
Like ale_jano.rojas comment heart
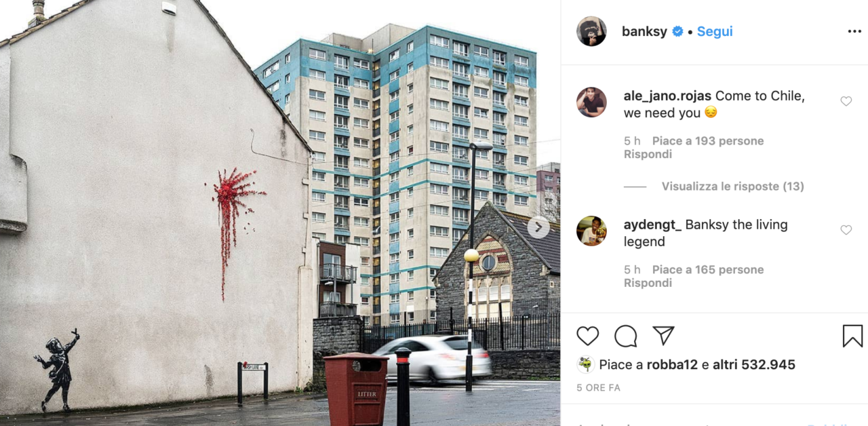click(846, 101)
